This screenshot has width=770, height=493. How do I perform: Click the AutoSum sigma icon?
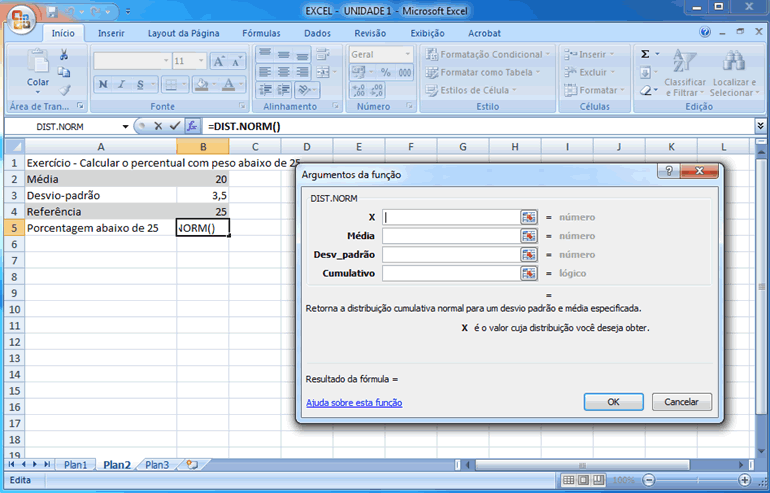pos(645,54)
